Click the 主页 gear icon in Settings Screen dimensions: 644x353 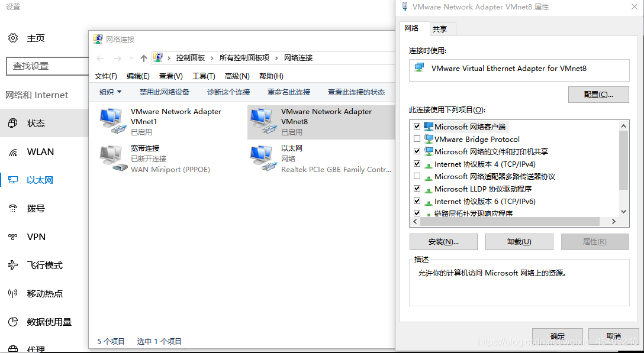(x=13, y=38)
